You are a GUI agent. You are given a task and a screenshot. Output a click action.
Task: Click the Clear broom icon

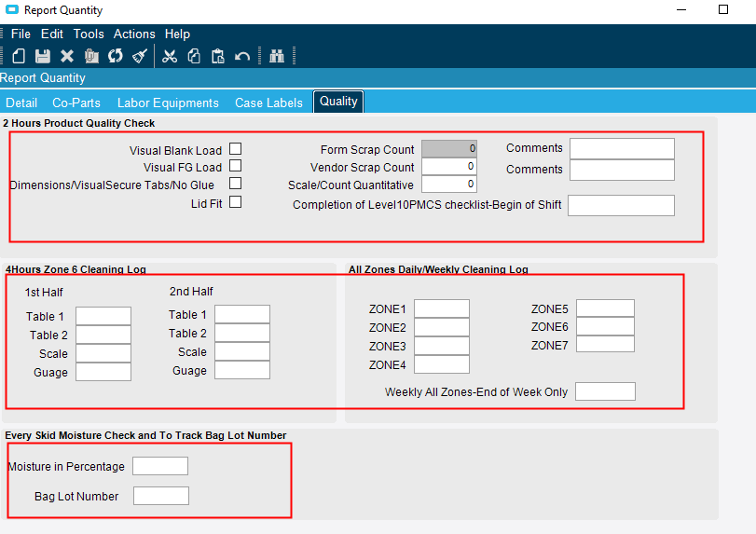(140, 56)
